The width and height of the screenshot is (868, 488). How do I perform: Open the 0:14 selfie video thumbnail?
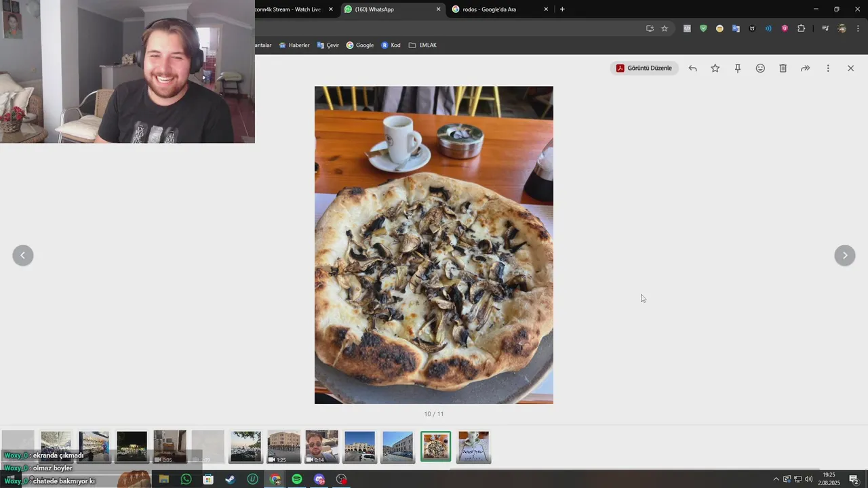(x=321, y=447)
